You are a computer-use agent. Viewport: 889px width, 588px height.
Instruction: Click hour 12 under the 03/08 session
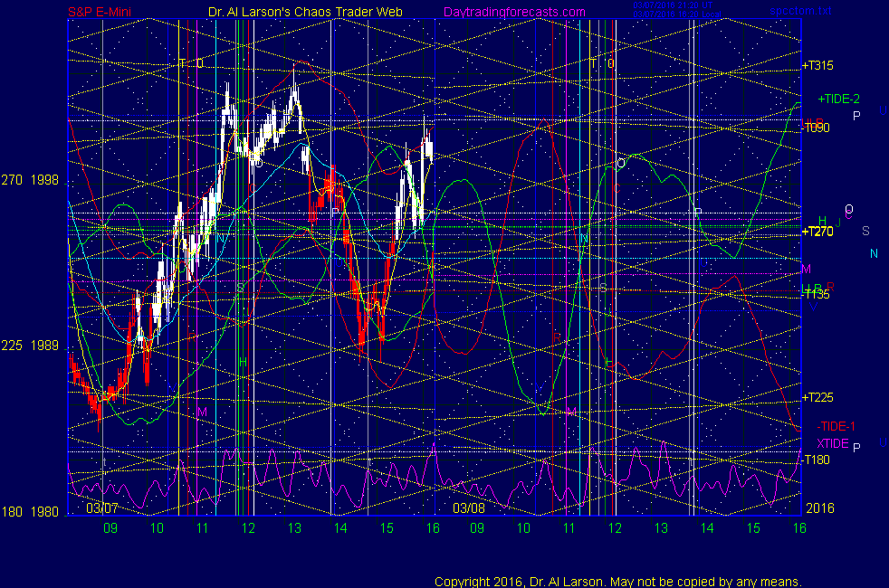(616, 528)
